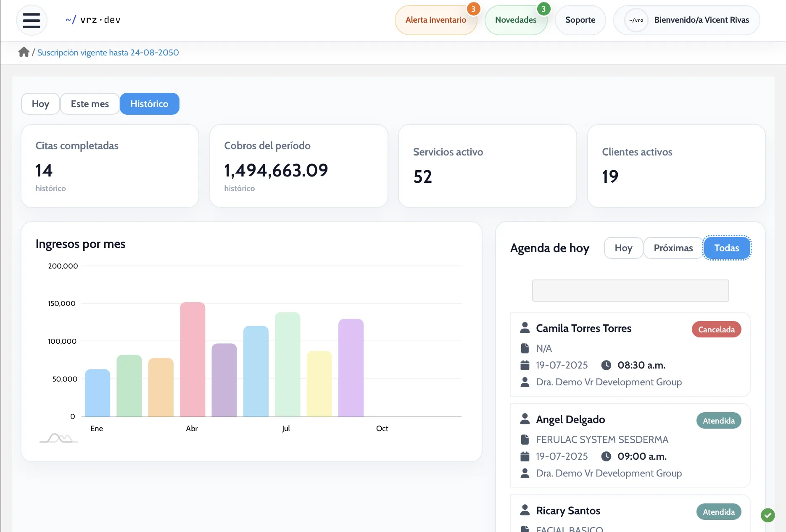
Task: Click Agenda de hoy heading
Action: [550, 248]
